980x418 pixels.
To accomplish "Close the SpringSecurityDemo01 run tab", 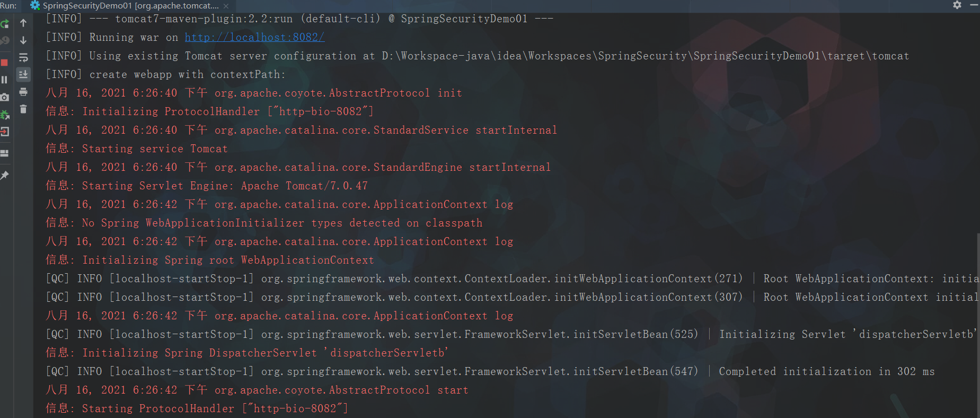I will click(226, 6).
